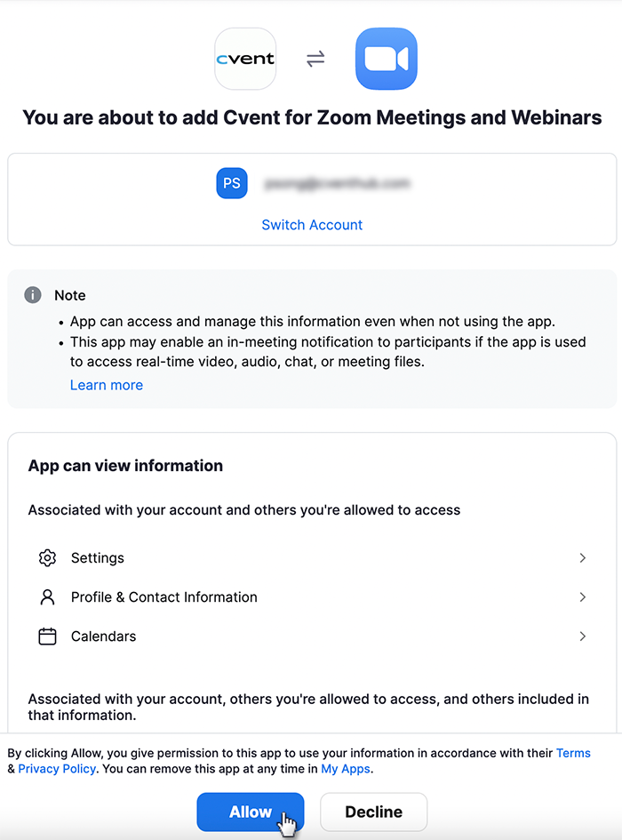Open the Privacy Policy link
Viewport: 622px width, 840px height.
click(x=57, y=769)
